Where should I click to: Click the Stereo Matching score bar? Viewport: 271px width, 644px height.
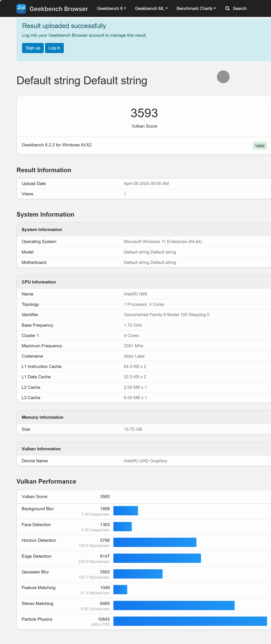point(174,606)
